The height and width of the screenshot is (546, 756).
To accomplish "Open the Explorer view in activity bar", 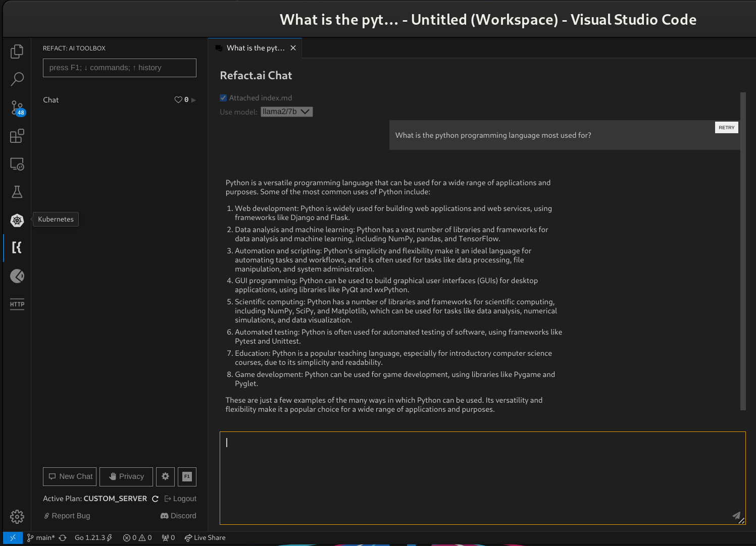I will [17, 51].
